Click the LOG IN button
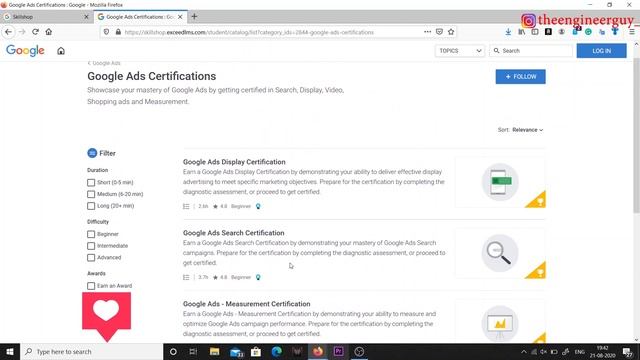The image size is (640, 360). click(602, 51)
